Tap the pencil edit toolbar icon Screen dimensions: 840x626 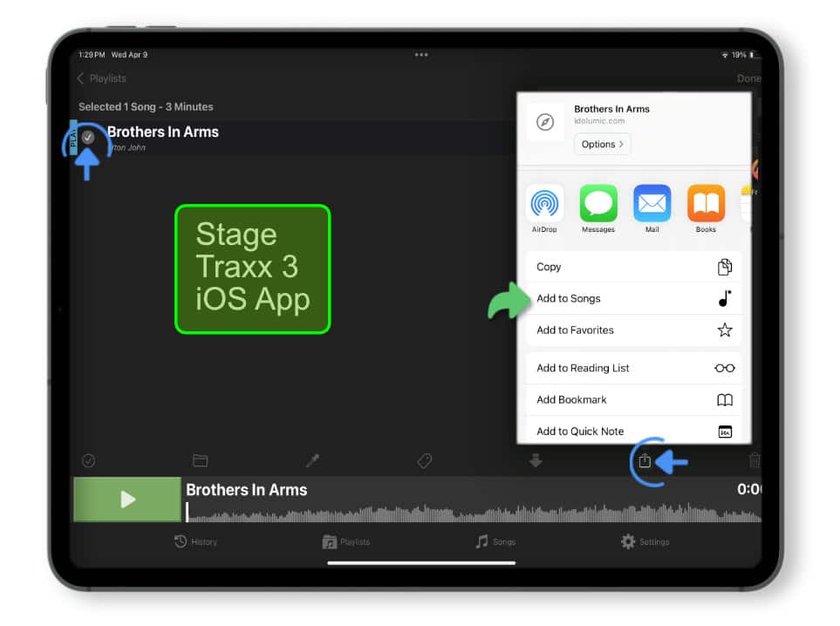click(312, 460)
